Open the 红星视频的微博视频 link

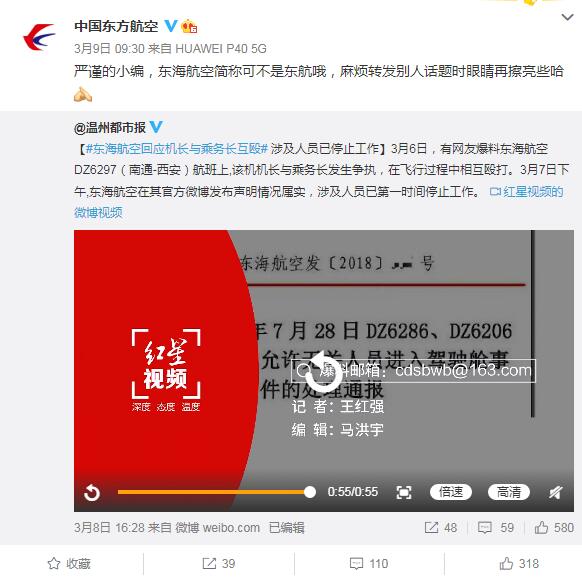click(319, 202)
